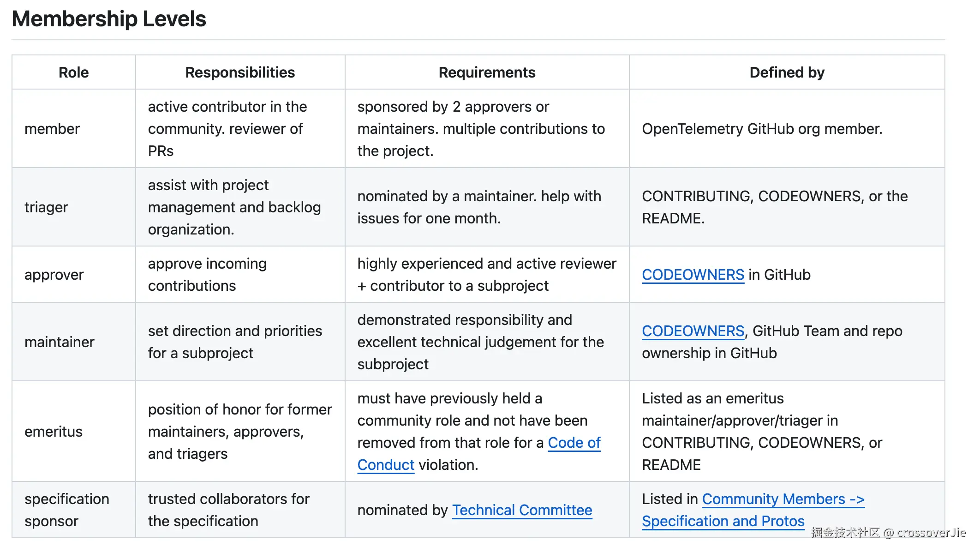The width and height of the screenshot is (980, 553).
Task: Open the CODEOWNERS link in the maintainer row
Action: click(x=693, y=331)
